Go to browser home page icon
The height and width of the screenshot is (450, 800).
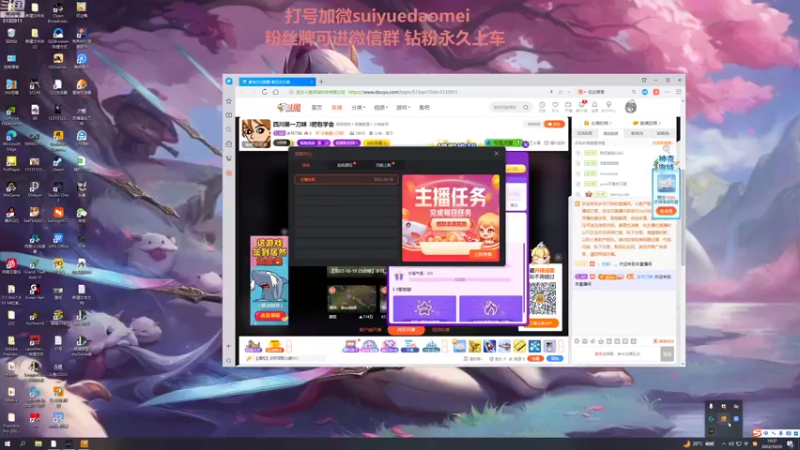[x=276, y=92]
